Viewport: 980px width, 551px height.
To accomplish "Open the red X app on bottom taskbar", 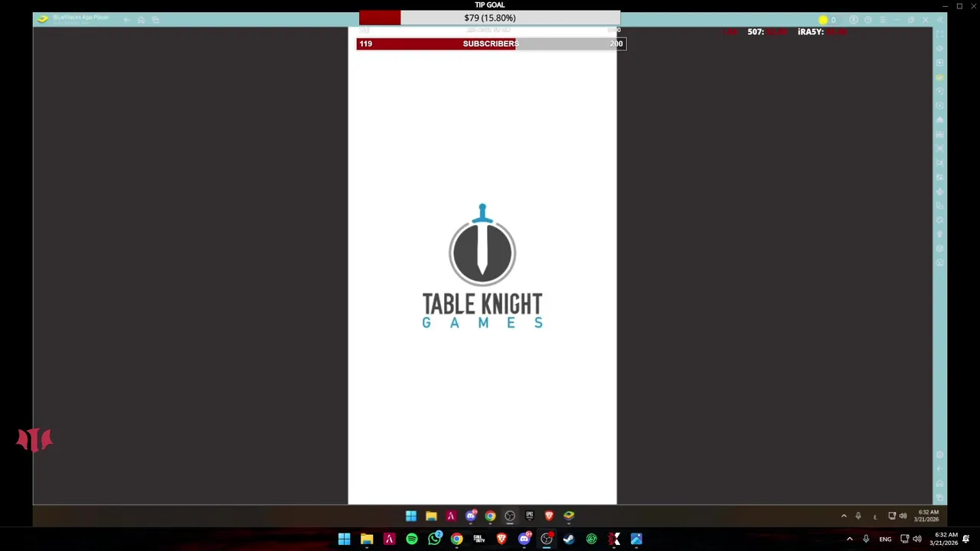I will coord(614,540).
